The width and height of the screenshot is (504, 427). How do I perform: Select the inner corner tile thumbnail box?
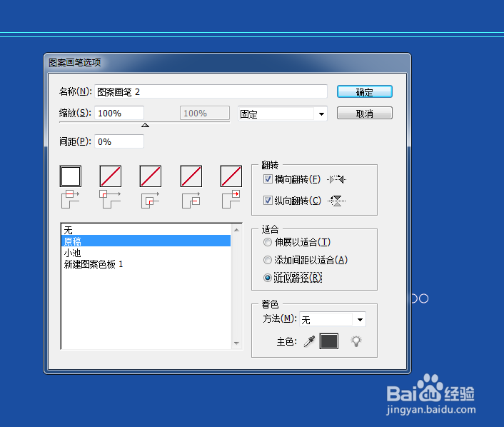pyautogui.click(x=151, y=176)
